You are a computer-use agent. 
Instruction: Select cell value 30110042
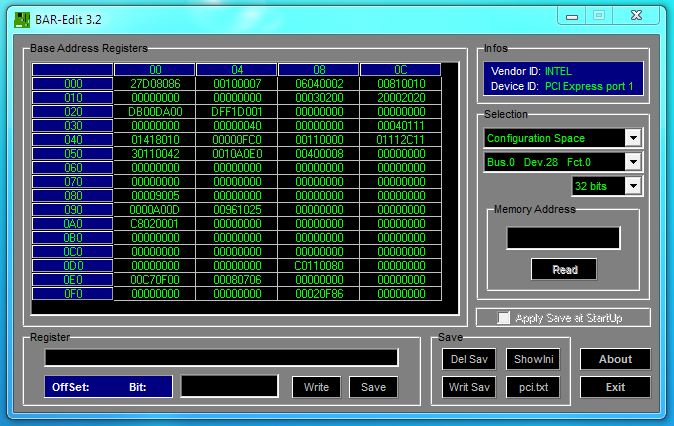tap(155, 153)
